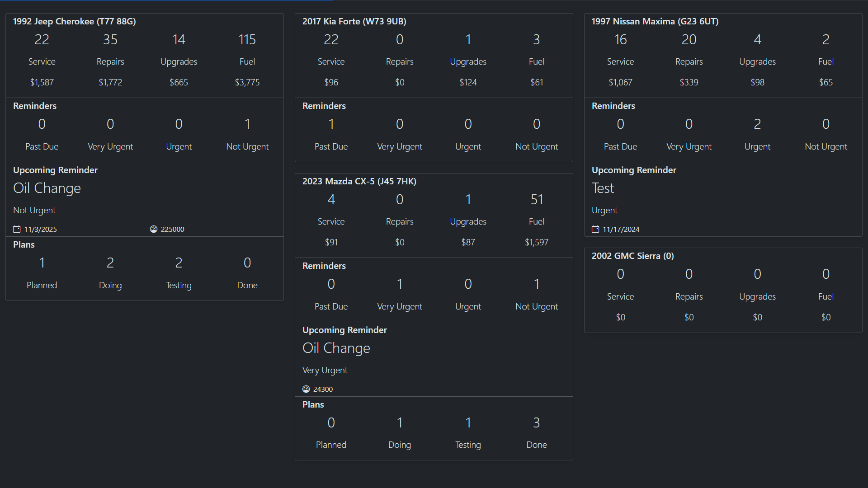Click Kia Forte Past Due reminder count

pyautogui.click(x=331, y=124)
